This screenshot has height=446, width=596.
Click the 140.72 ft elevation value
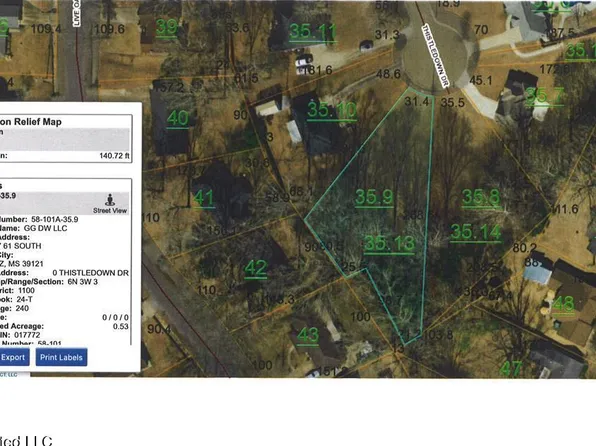(x=114, y=156)
